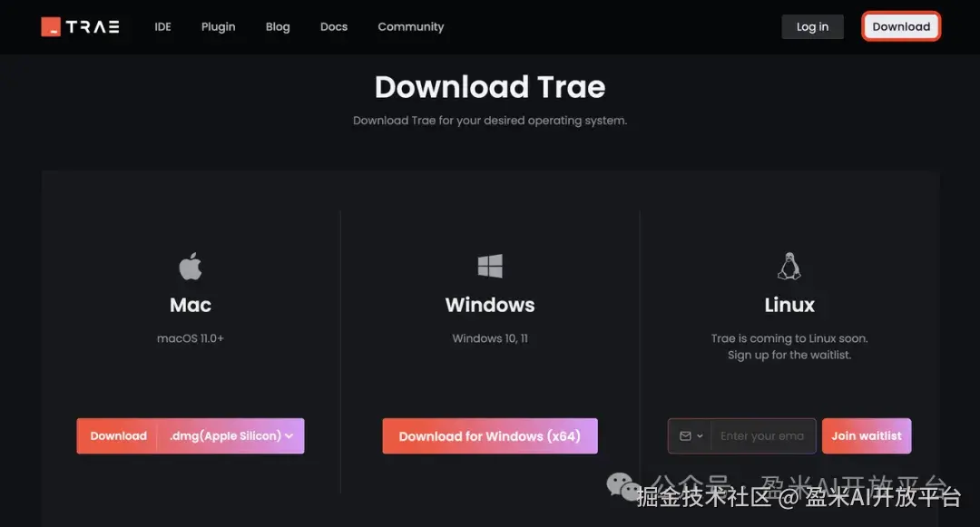Click the Linux heading text

pos(789,305)
